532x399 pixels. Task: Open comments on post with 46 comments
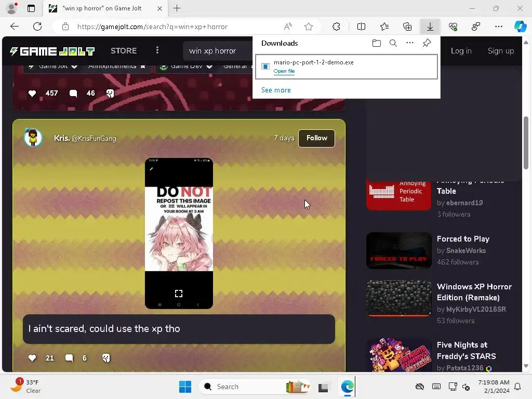[x=73, y=94]
